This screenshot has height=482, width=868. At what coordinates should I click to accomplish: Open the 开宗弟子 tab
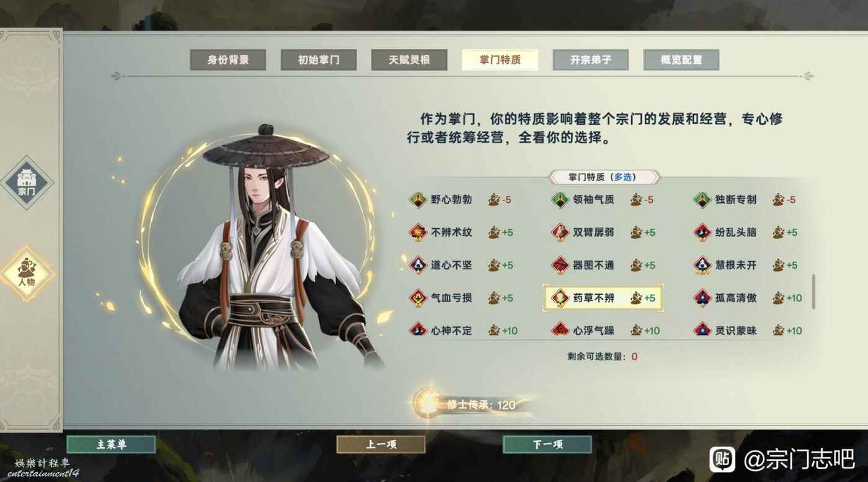click(591, 60)
